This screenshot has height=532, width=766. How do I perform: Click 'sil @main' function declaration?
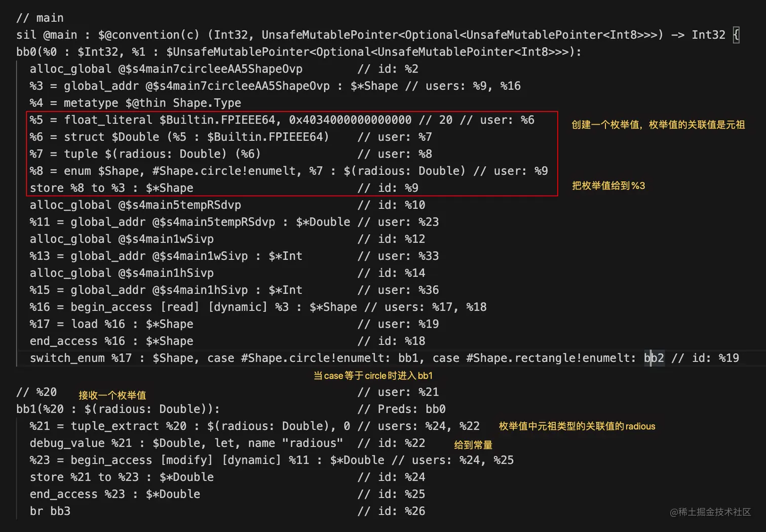[47, 35]
